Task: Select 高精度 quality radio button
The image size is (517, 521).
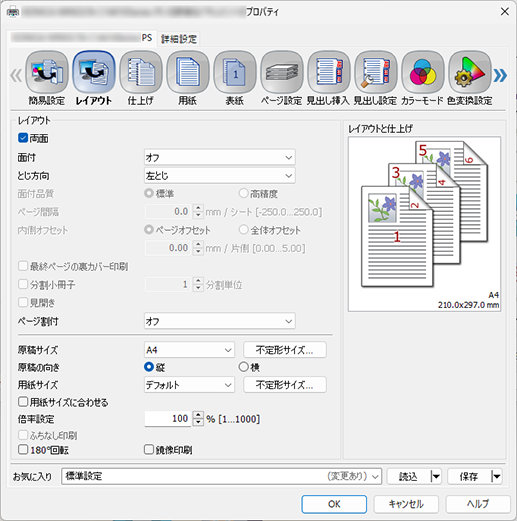Action: (244, 193)
